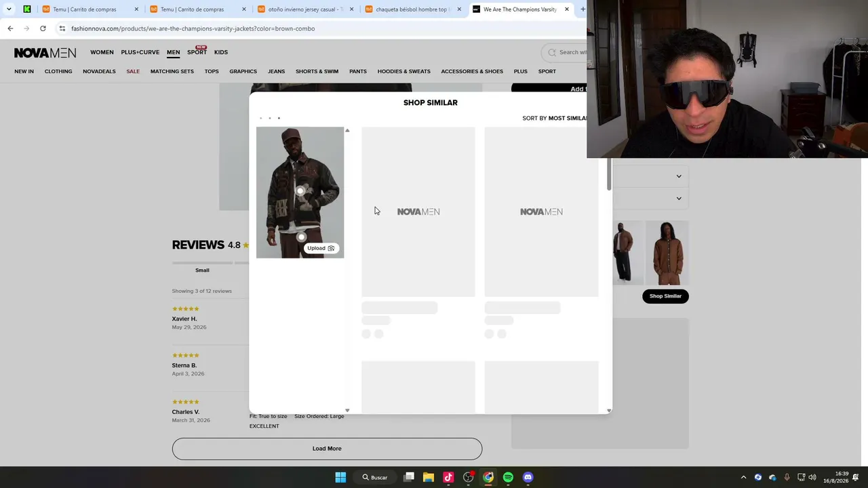Close the We Are The Champions Varsity tab
The width and height of the screenshot is (868, 488).
point(567,9)
